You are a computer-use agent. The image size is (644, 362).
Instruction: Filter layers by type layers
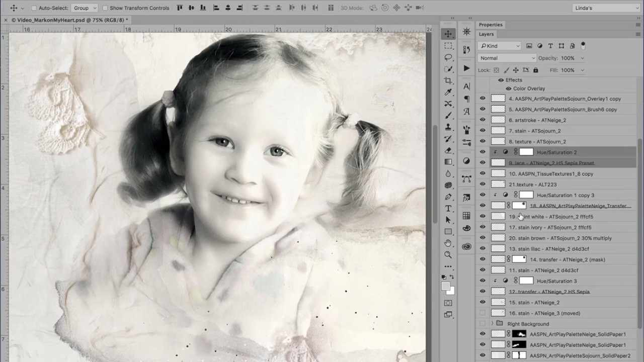tap(551, 46)
